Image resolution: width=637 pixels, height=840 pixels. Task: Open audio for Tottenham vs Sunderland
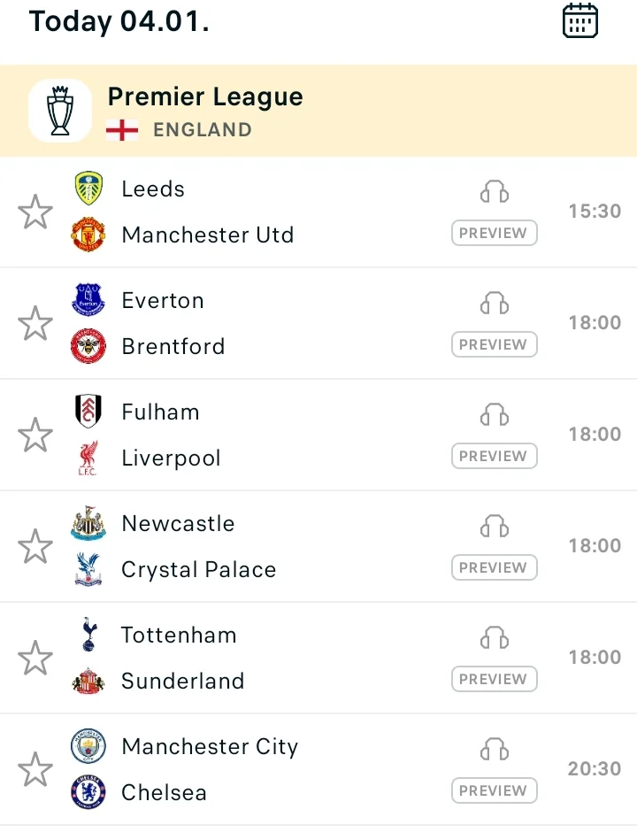(x=495, y=638)
